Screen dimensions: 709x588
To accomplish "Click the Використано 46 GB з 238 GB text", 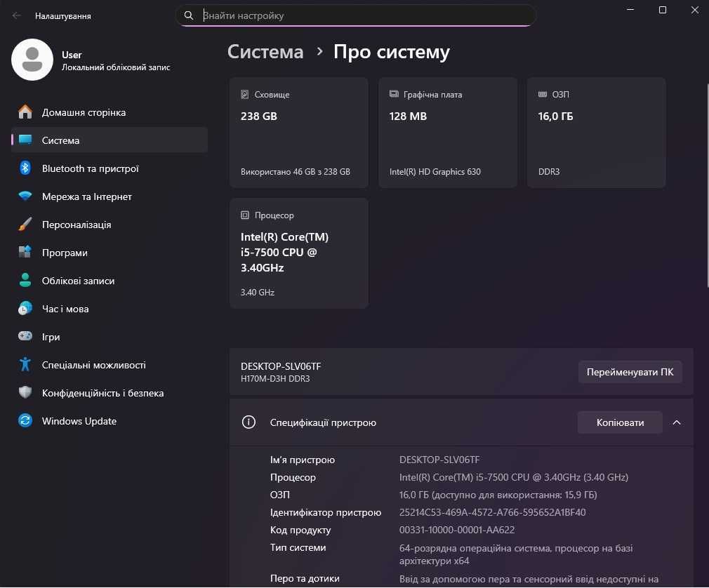I will coord(296,171).
